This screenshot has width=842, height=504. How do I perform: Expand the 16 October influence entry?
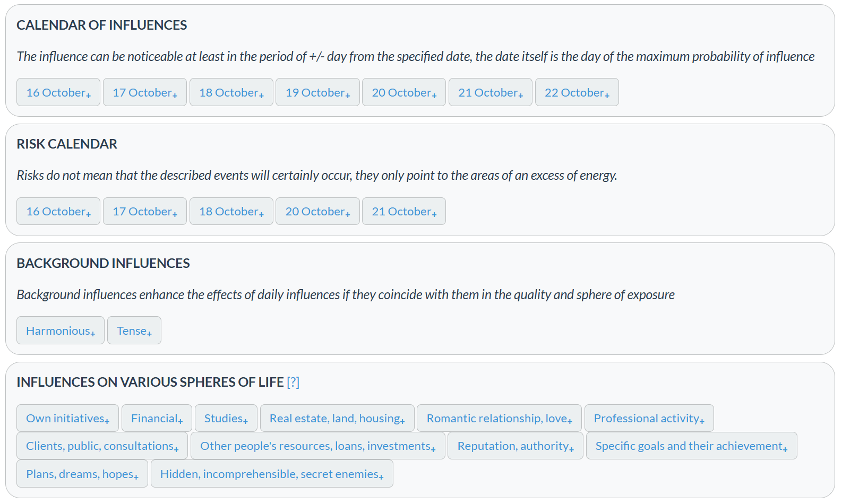[x=58, y=92]
